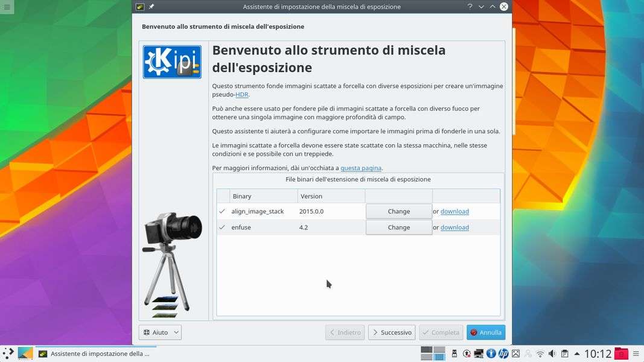
Task: Open the application menu icon in title bar
Action: (140, 7)
